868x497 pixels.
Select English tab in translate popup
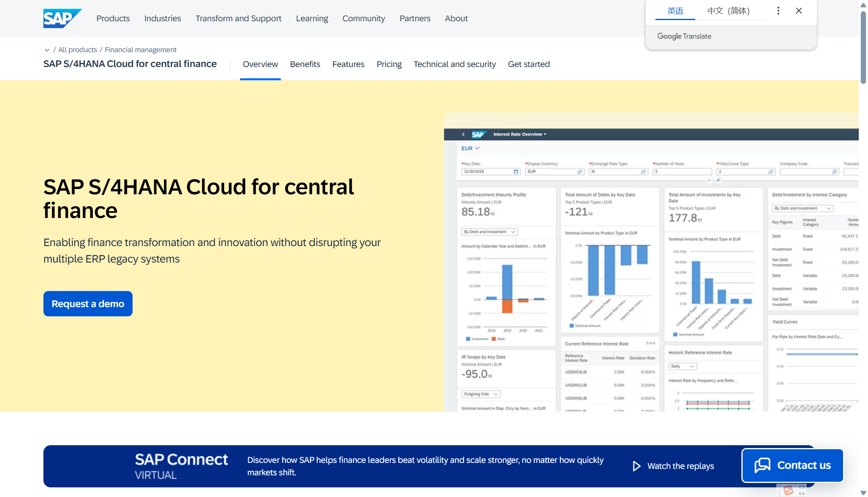click(x=675, y=11)
